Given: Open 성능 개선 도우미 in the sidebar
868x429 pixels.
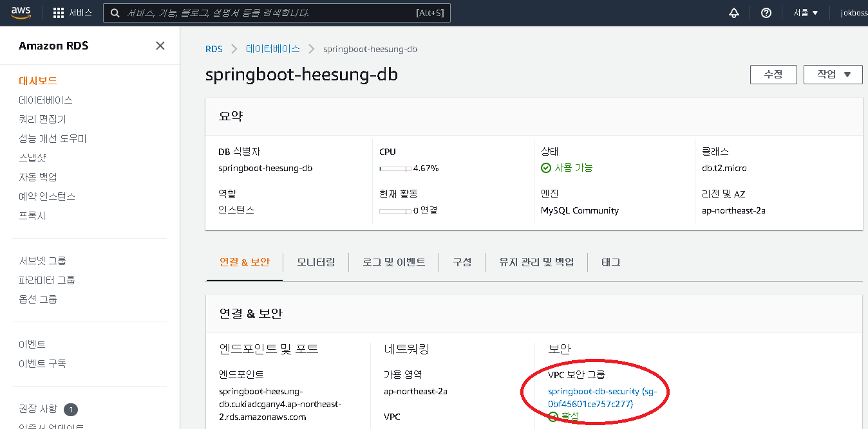Looking at the screenshot, I should point(53,139).
